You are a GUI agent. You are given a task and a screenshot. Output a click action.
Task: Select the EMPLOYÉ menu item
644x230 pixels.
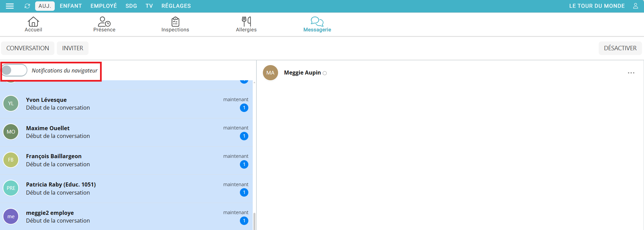[103, 6]
